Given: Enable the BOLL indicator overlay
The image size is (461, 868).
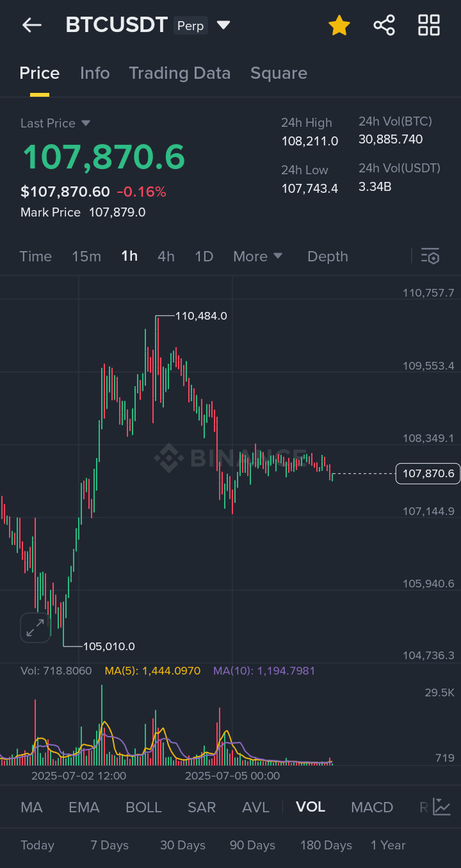Looking at the screenshot, I should (x=143, y=807).
